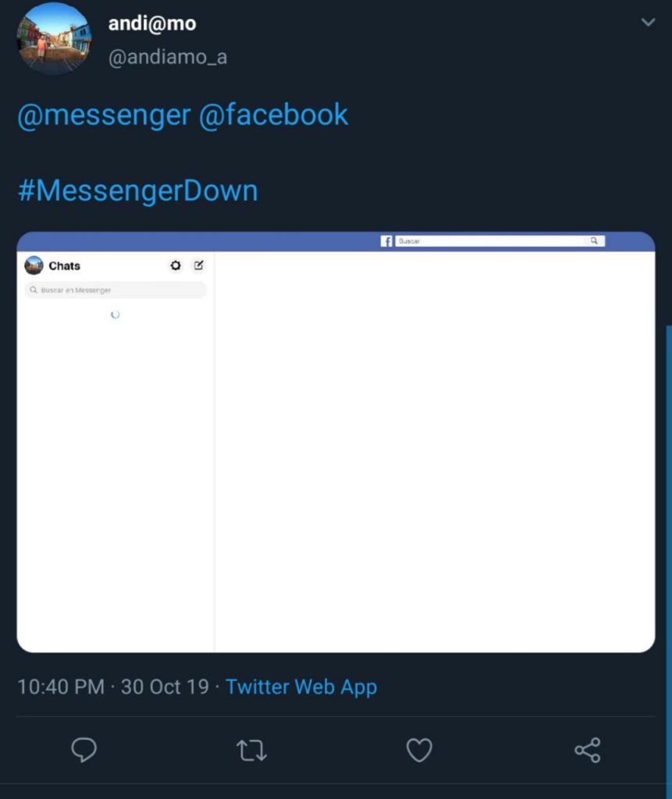Click the Buscar en Messenger search field
The width and height of the screenshot is (672, 799).
117,289
